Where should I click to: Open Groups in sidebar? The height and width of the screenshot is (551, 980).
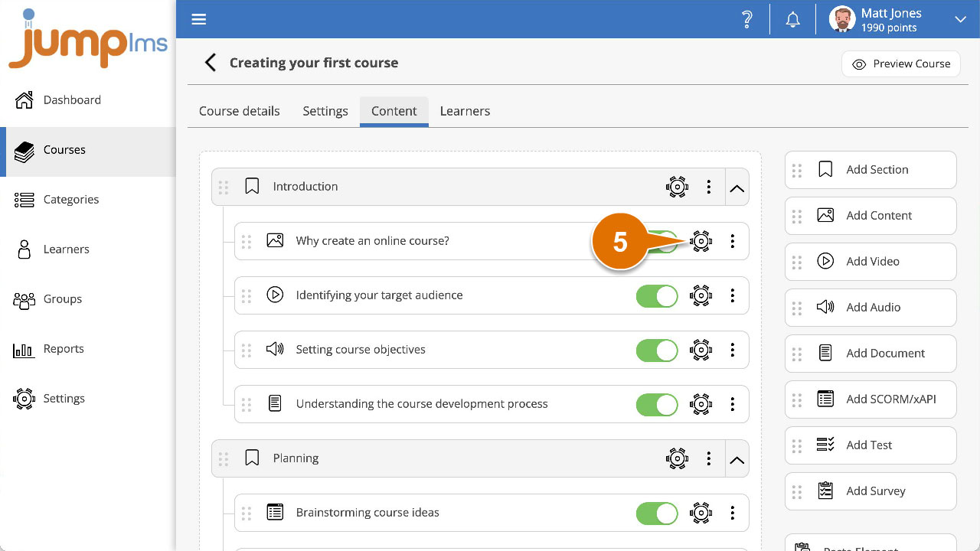88,299
